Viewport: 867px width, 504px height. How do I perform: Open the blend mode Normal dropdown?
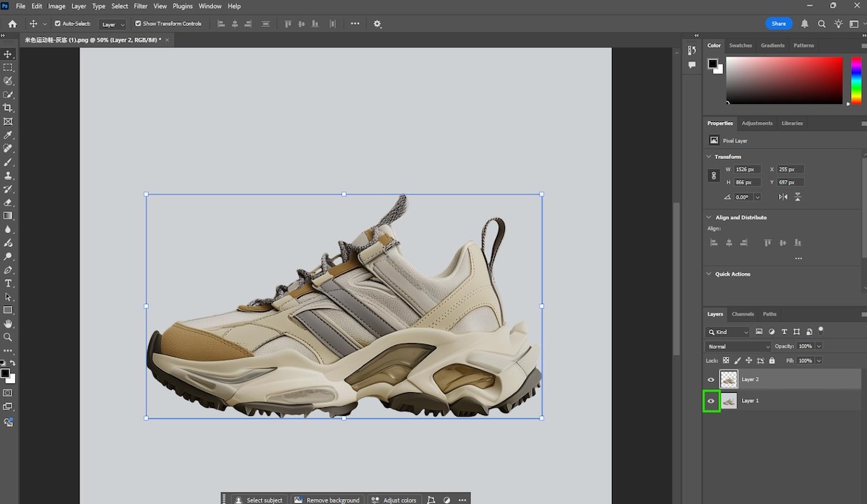(738, 347)
